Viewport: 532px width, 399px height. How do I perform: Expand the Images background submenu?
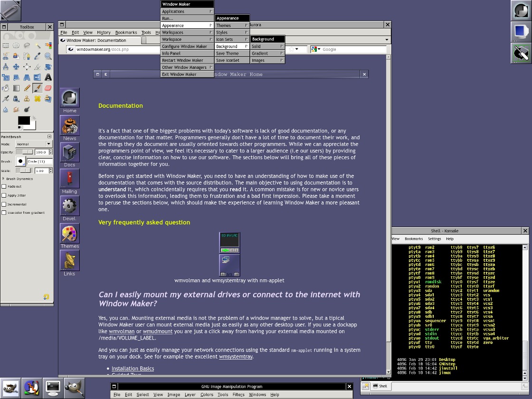[267, 60]
